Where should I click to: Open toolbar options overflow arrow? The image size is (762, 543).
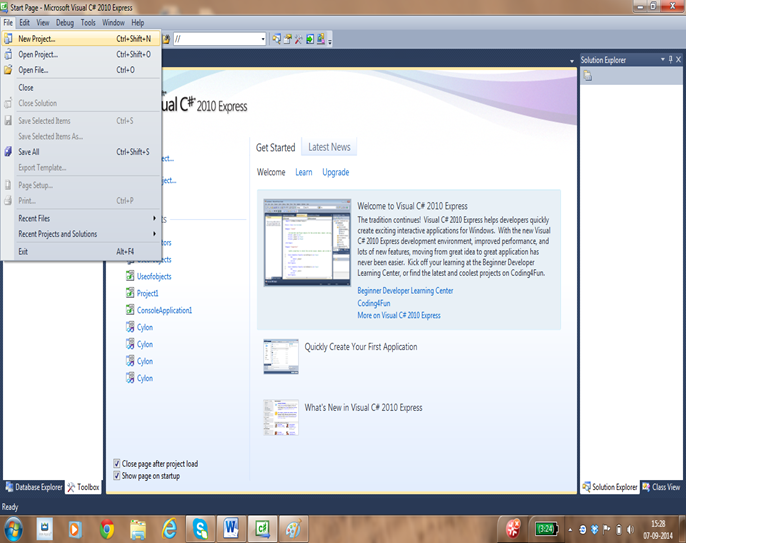click(x=329, y=41)
